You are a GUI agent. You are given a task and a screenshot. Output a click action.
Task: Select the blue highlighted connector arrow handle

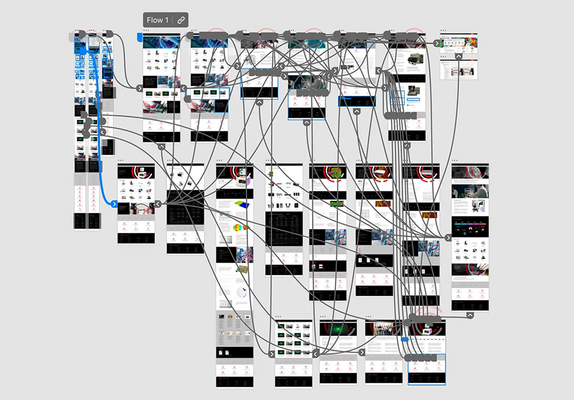click(114, 204)
